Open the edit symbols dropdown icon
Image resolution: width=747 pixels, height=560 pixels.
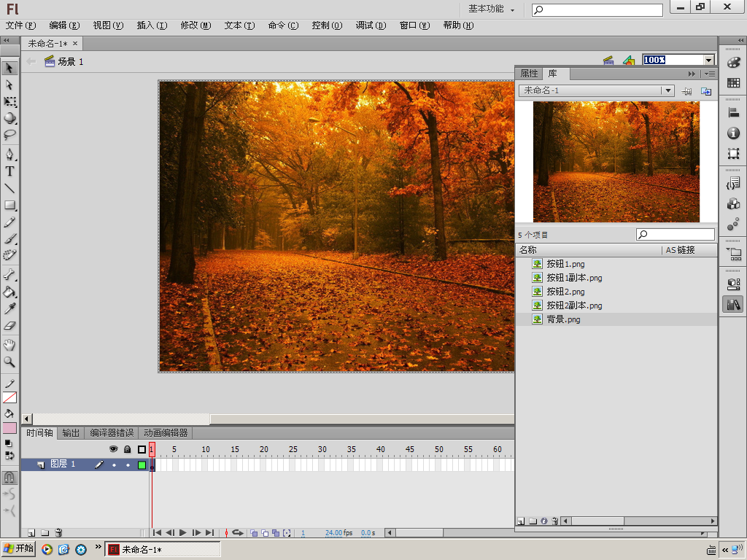coord(629,61)
